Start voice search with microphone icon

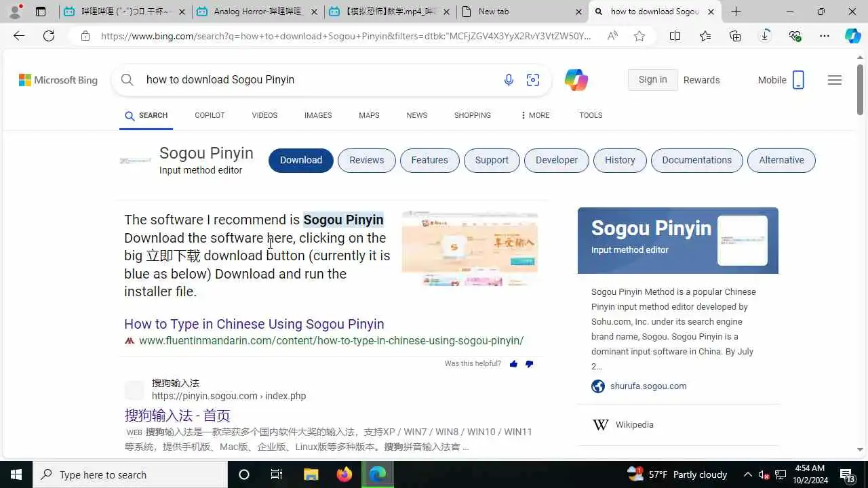click(509, 80)
